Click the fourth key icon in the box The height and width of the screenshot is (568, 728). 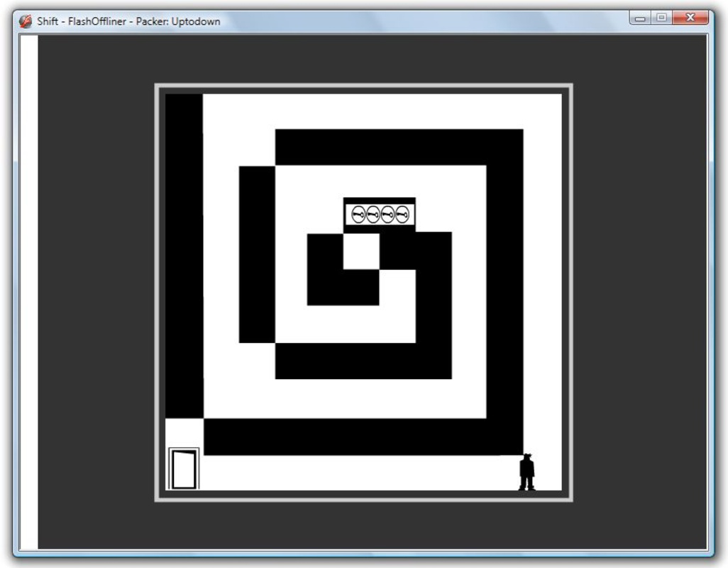pos(402,215)
